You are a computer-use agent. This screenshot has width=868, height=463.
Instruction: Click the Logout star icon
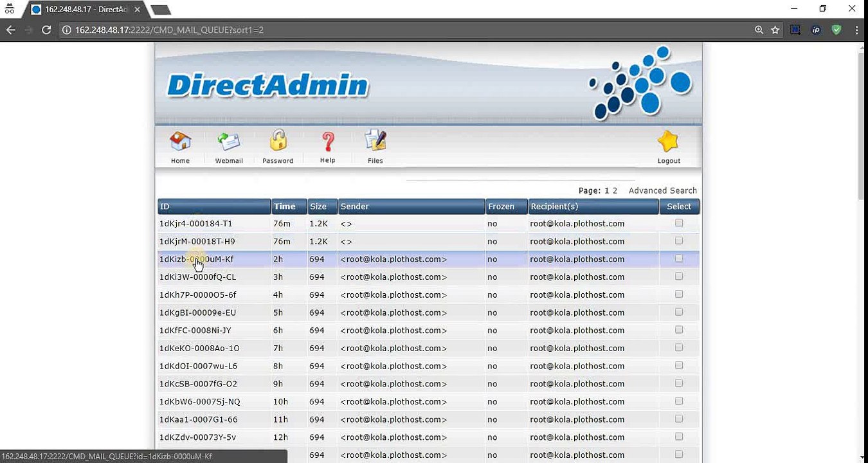pyautogui.click(x=669, y=141)
